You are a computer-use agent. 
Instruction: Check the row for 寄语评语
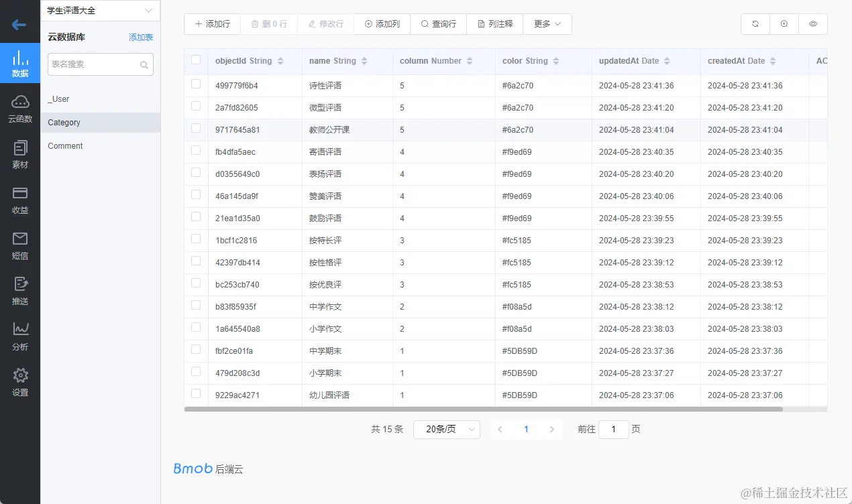196,151
